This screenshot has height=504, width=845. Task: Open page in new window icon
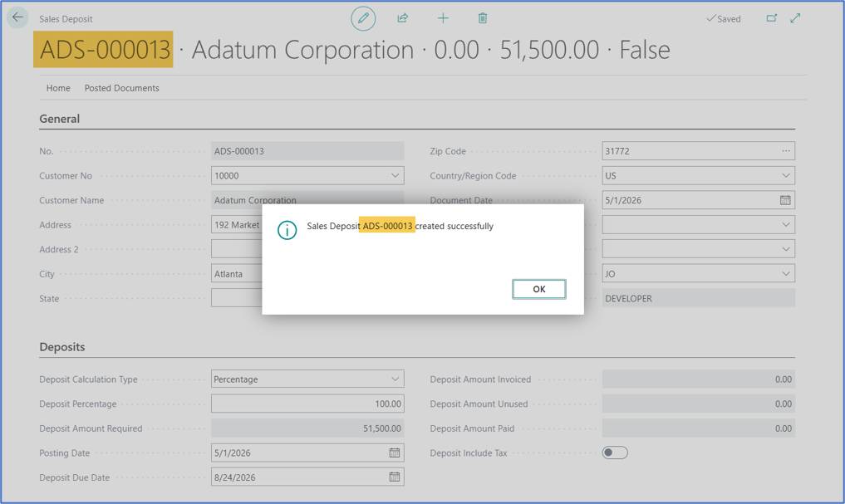pos(772,18)
